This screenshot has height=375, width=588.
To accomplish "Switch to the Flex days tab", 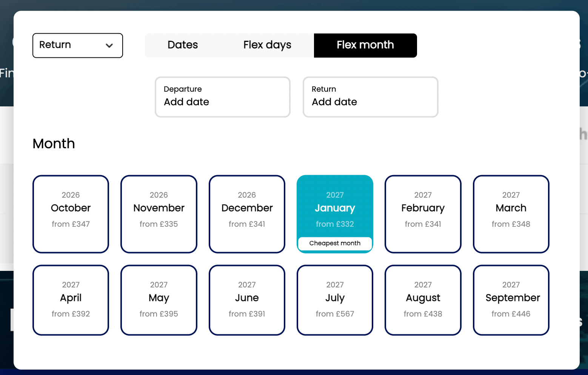I will [267, 45].
